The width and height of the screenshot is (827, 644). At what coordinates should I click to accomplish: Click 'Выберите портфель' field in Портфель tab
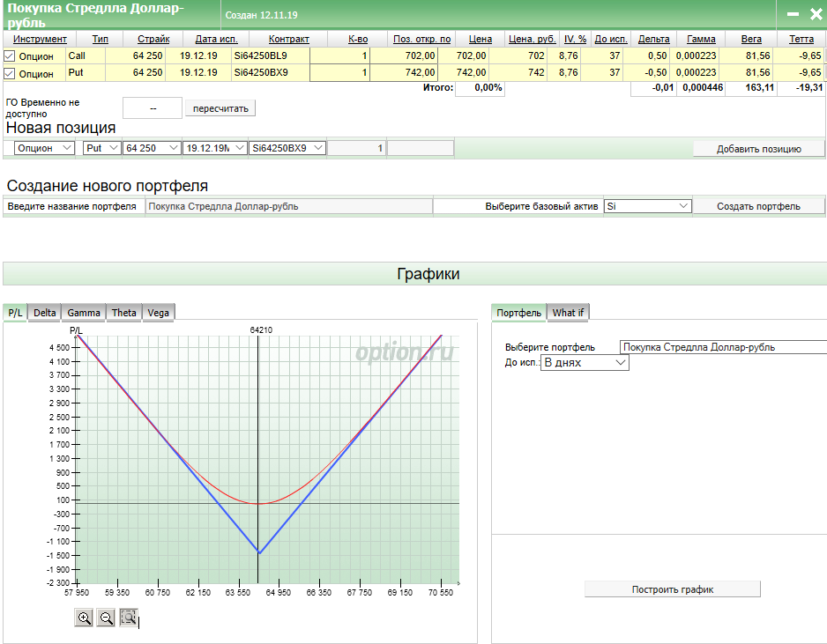723,347
